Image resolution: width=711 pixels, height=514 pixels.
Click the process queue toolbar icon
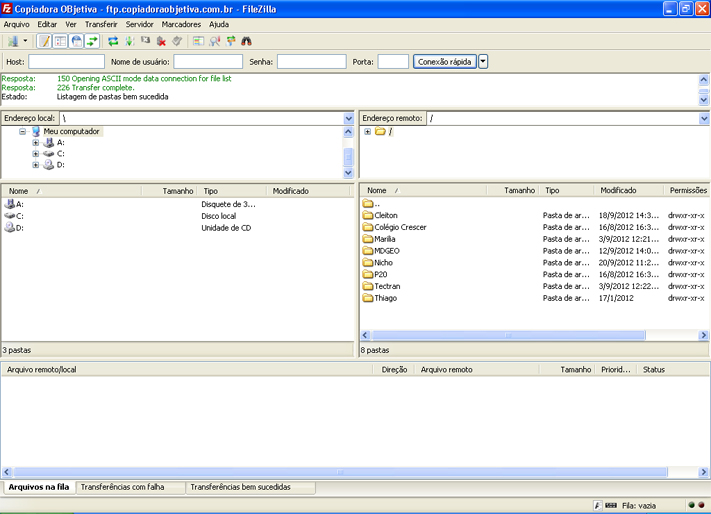point(129,41)
